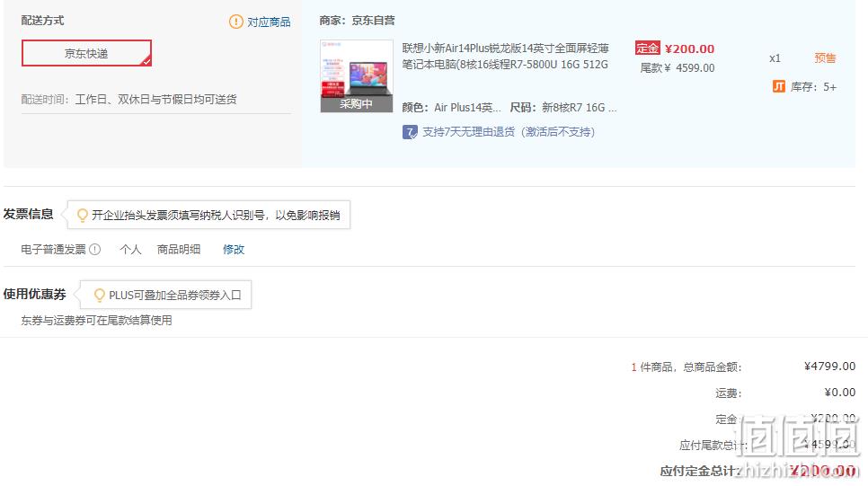The image size is (868, 486).
Task: Open PLUS可叠加全品券领券入口 link
Action: click(175, 295)
